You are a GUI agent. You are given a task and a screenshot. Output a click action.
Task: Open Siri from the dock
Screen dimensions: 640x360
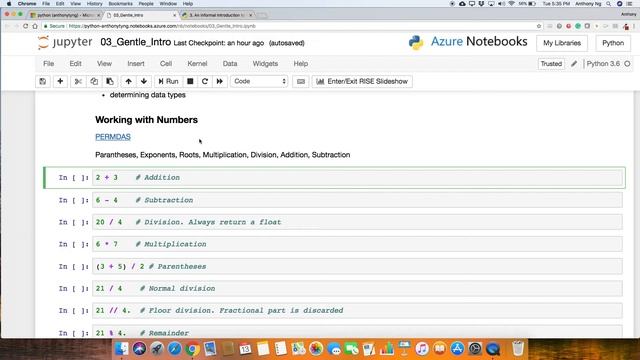pos(139,349)
